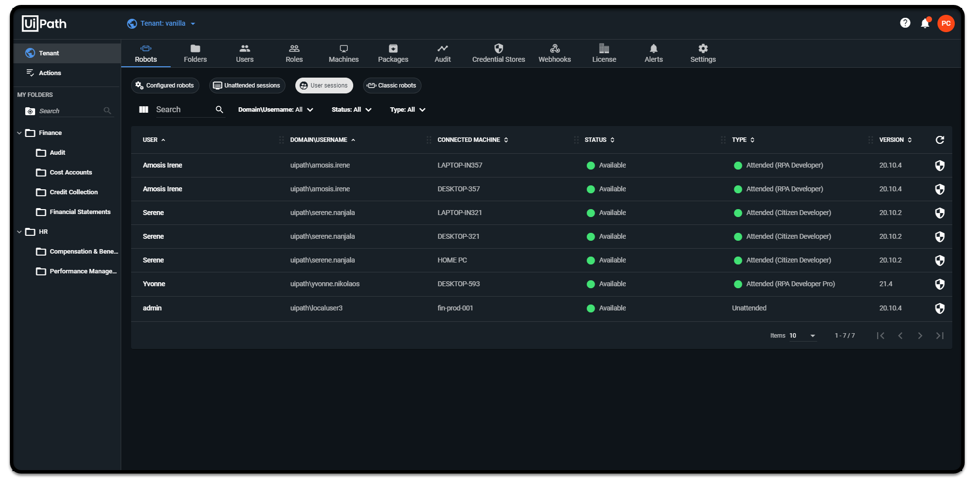Open the Actions section in the sidebar
Image resolution: width=980 pixels, height=481 pixels.
pyautogui.click(x=49, y=73)
